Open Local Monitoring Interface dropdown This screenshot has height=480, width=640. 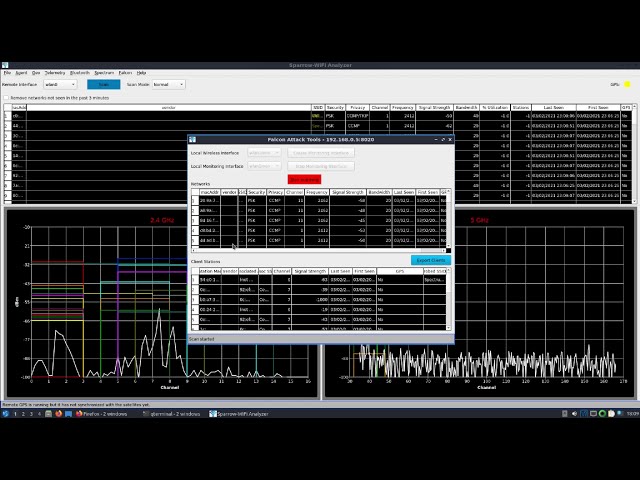click(x=264, y=166)
